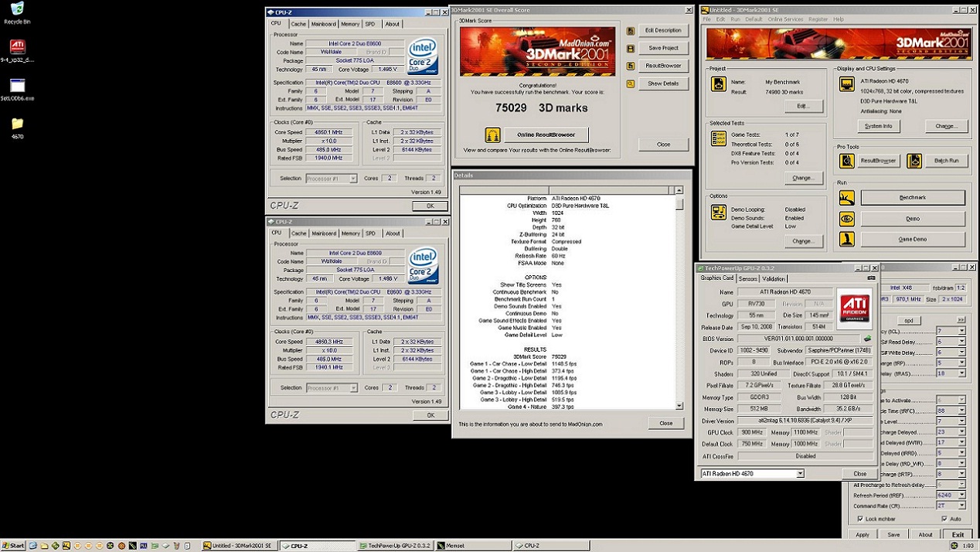Image resolution: width=980 pixels, height=552 pixels.
Task: Click the GPU-Z Driver Version field
Action: pos(805,421)
